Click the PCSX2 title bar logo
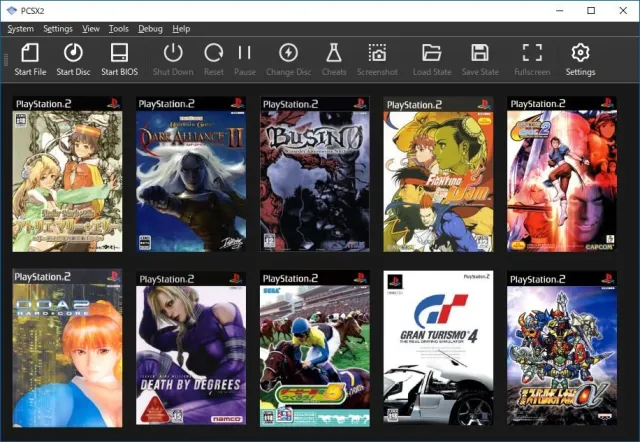 11,11
